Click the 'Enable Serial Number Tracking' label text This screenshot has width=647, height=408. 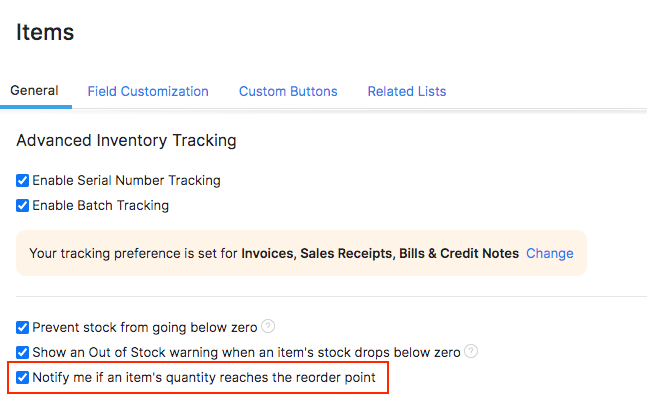[x=126, y=181]
